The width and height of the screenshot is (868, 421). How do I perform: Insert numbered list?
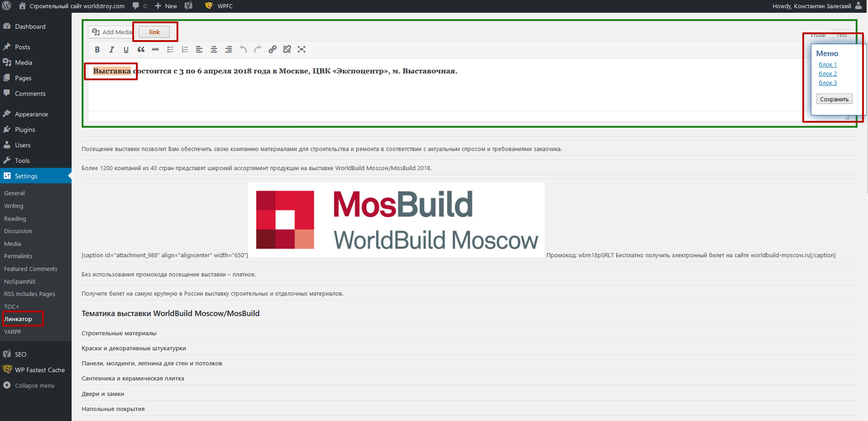click(x=185, y=49)
